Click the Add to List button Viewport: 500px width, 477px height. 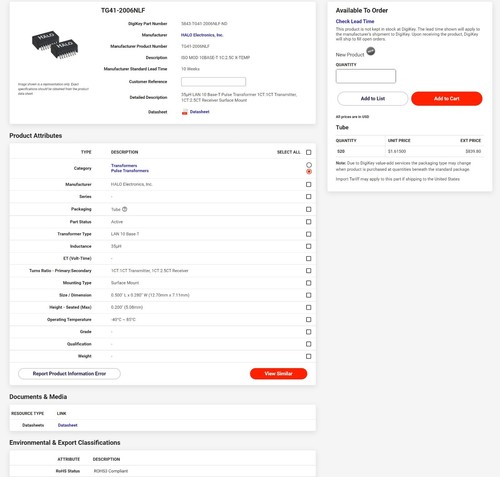tap(373, 99)
